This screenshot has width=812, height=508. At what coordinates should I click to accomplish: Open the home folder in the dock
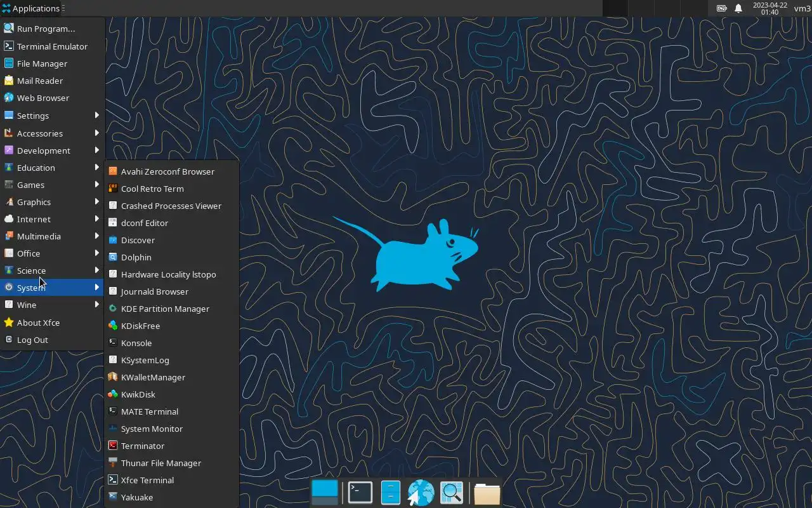(487, 493)
